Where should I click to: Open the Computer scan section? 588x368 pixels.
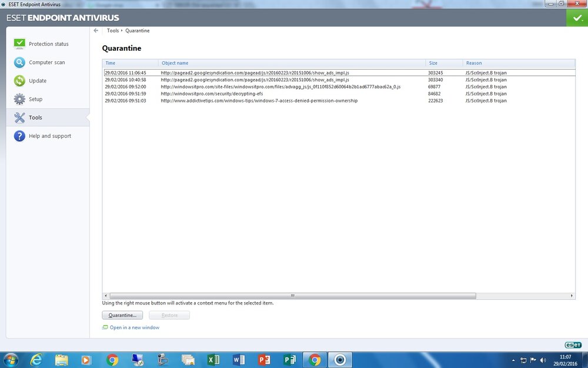[47, 62]
